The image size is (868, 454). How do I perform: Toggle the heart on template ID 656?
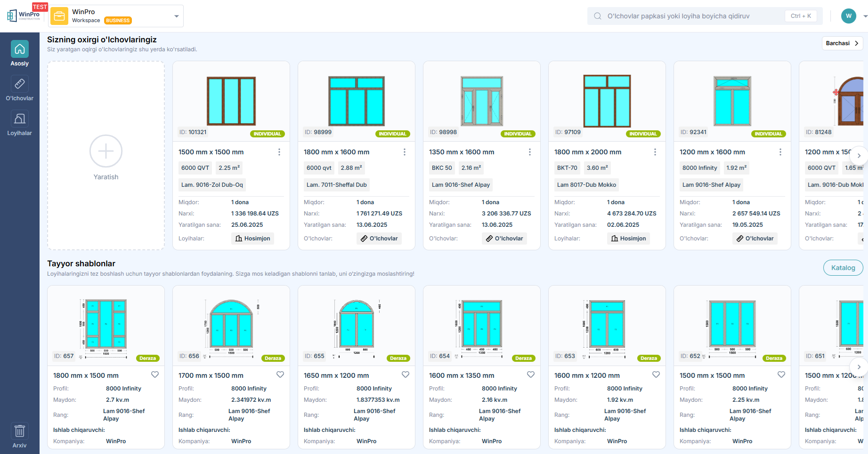tap(280, 374)
